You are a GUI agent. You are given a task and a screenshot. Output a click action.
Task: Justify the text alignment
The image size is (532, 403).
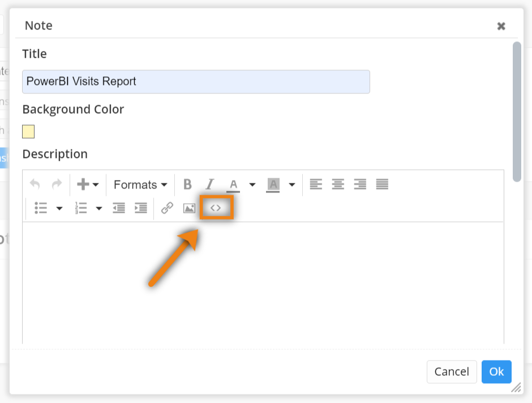pyautogui.click(x=383, y=185)
